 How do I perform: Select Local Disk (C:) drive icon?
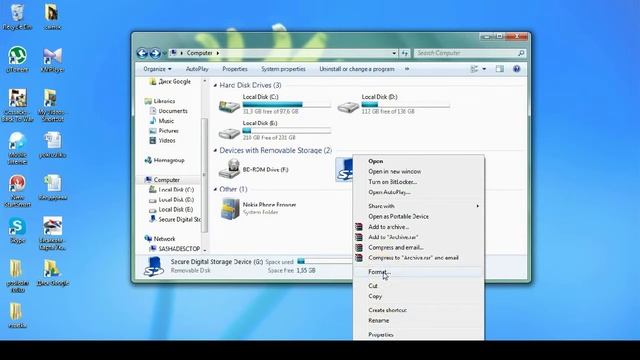pyautogui.click(x=229, y=107)
